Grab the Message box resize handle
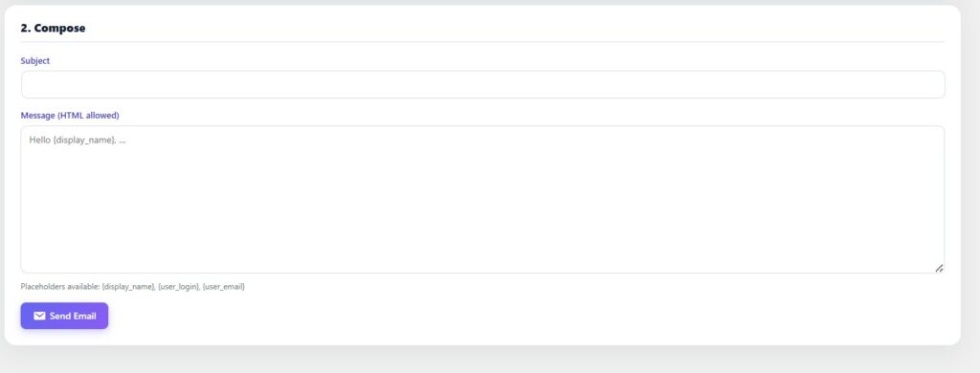980x373 pixels. 939,268
